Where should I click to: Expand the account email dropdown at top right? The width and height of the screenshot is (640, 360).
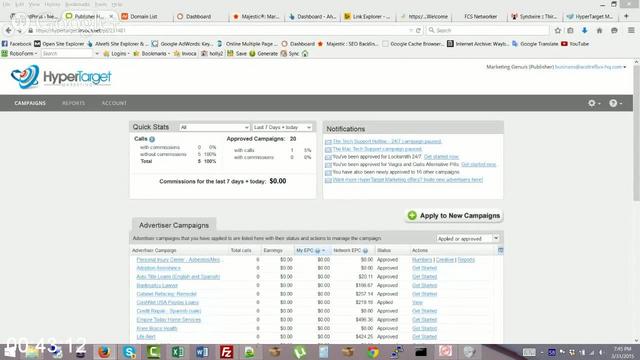coord(624,67)
